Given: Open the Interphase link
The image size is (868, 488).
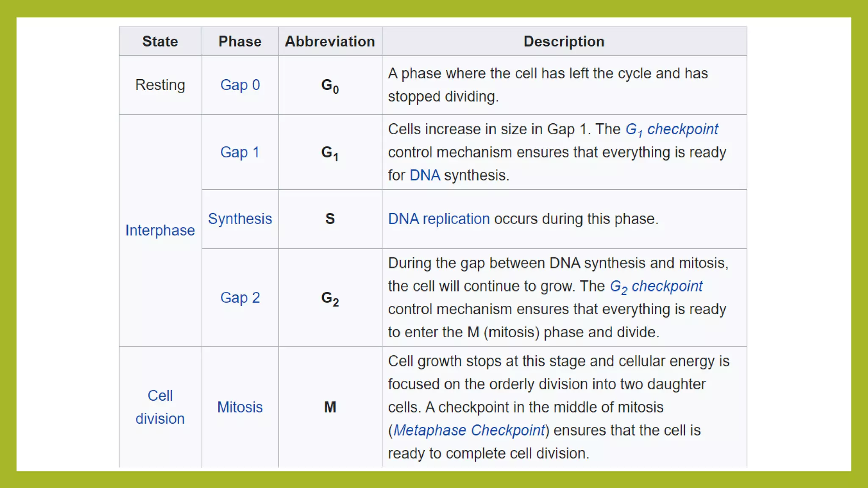Looking at the screenshot, I should [x=160, y=230].
